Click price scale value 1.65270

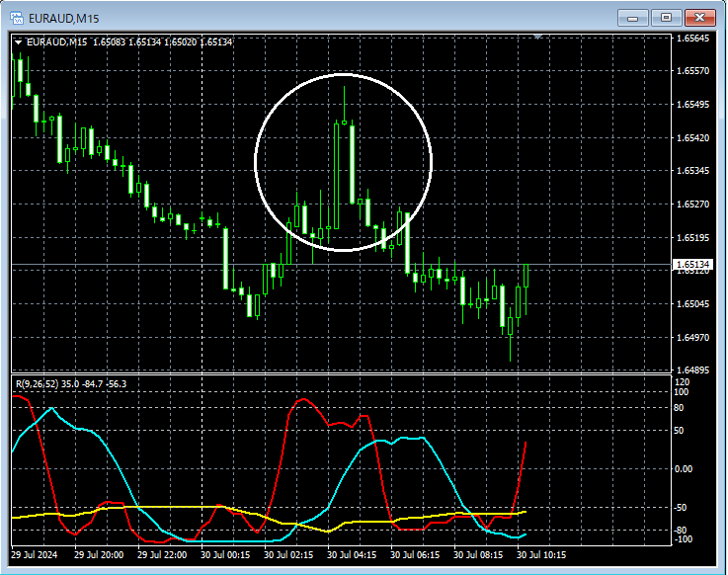692,204
